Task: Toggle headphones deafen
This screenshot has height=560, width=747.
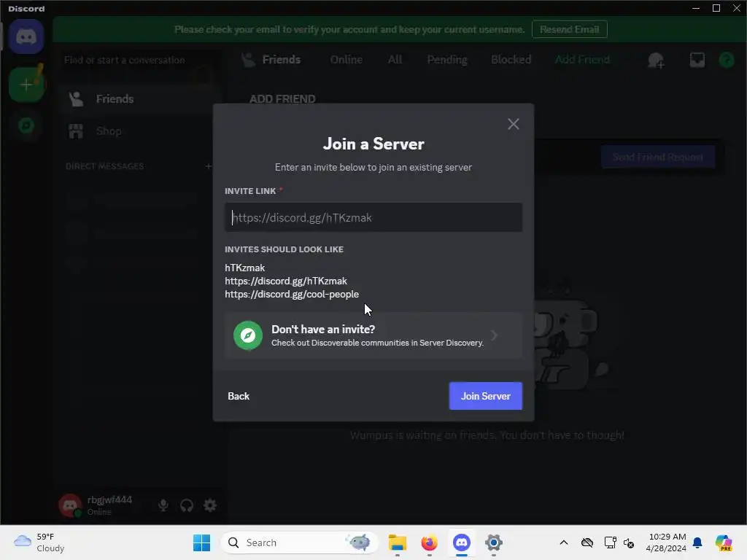Action: click(x=187, y=505)
